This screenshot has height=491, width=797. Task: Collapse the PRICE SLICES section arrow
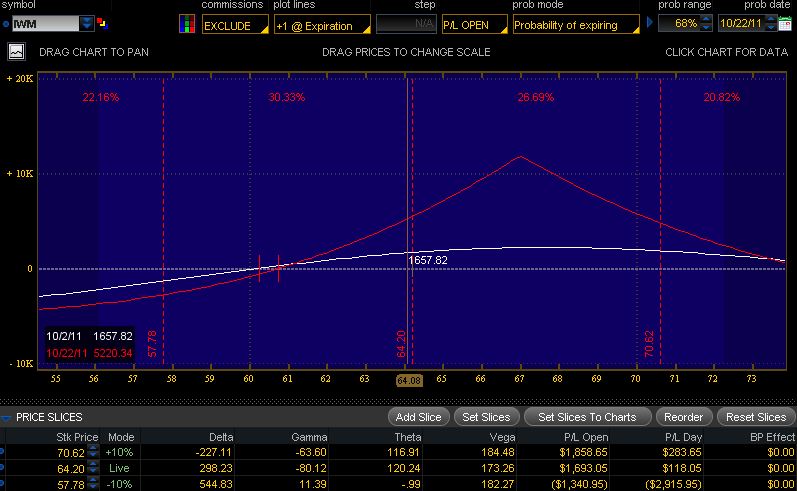pos(6,418)
